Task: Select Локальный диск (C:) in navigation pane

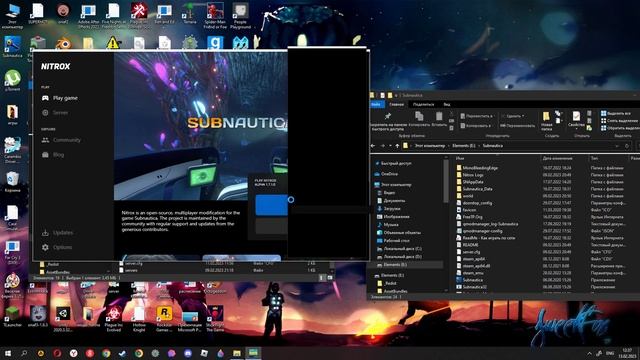Action: (402, 249)
